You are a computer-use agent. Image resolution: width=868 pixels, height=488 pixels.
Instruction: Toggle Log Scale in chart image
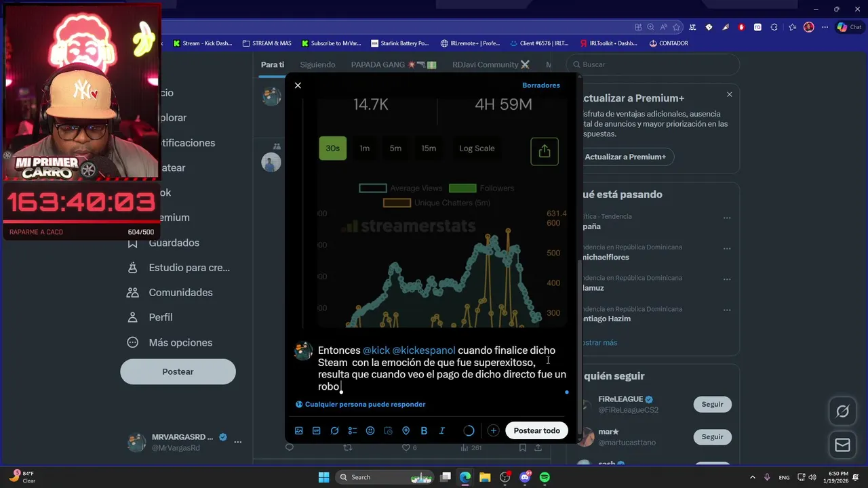click(477, 148)
